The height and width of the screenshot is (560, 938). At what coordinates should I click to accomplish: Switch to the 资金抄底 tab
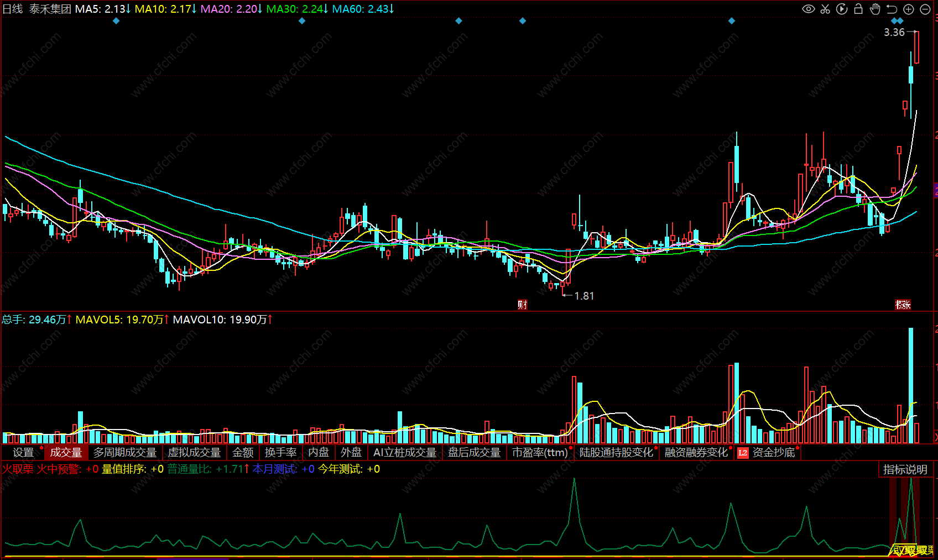[774, 452]
